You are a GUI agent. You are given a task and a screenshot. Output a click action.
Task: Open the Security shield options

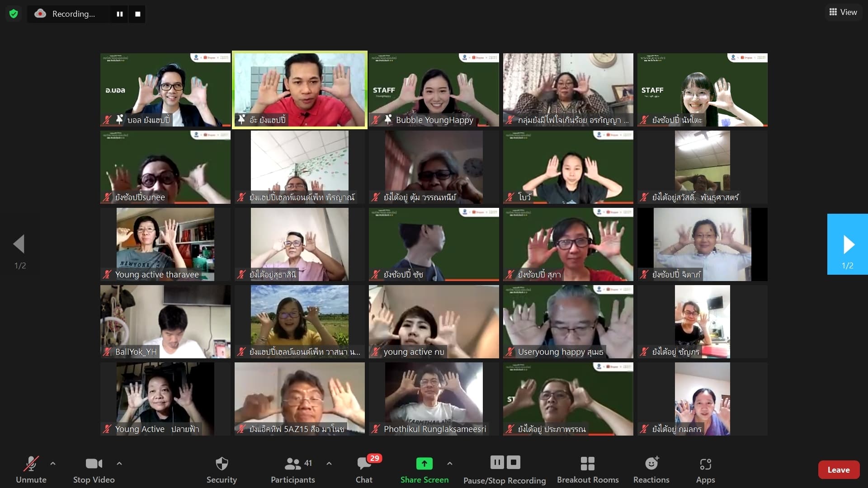222,470
